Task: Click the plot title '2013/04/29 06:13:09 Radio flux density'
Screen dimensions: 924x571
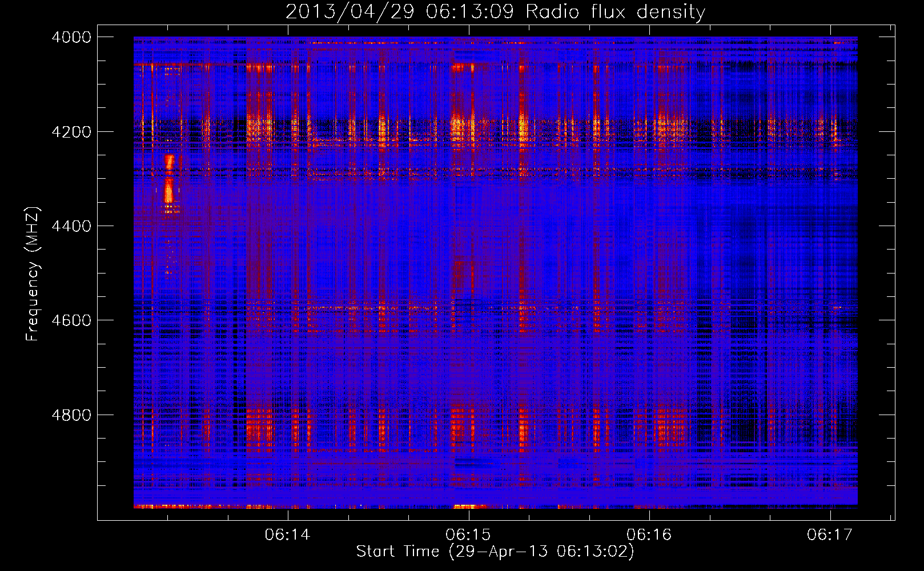Action: point(495,12)
